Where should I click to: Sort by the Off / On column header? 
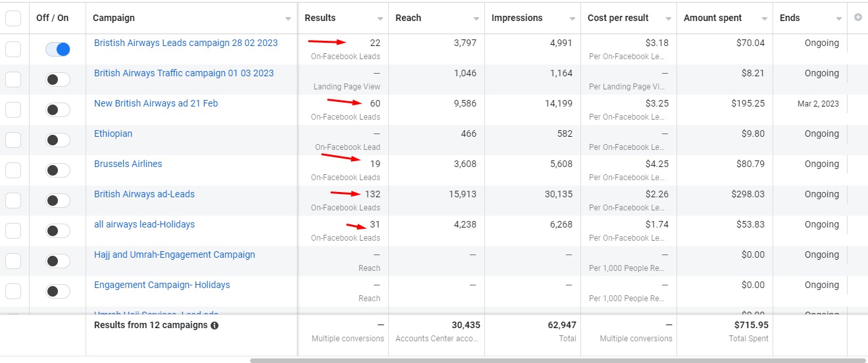click(53, 18)
